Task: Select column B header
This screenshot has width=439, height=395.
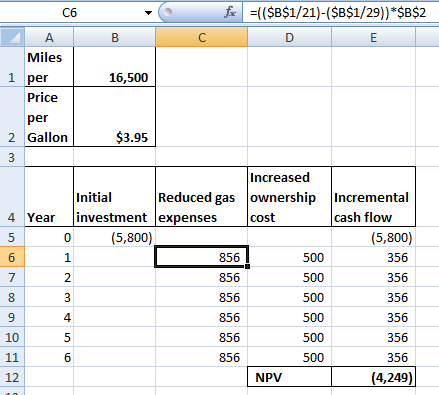Action: [x=114, y=37]
